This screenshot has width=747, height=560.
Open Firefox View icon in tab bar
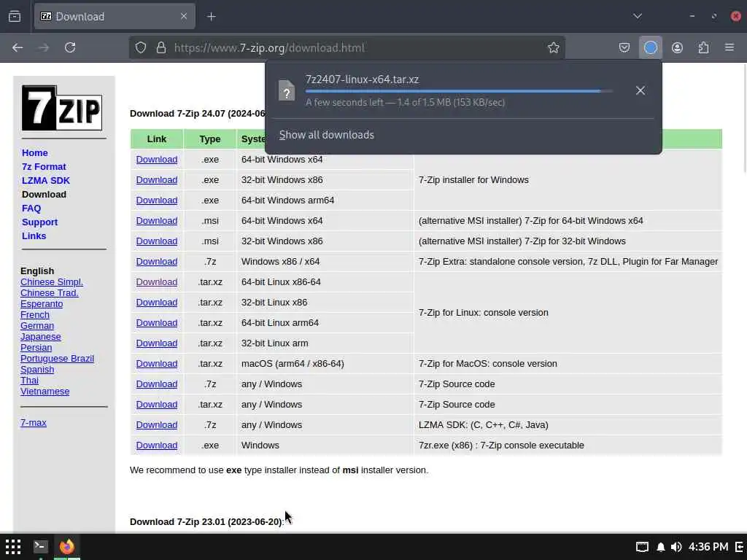point(15,17)
